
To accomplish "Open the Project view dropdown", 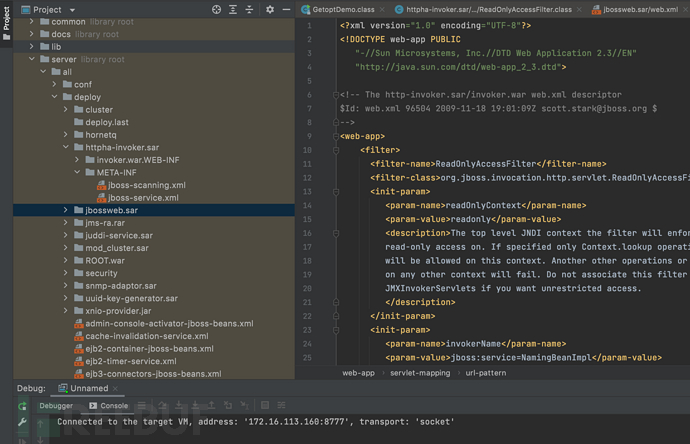I will 72,9.
